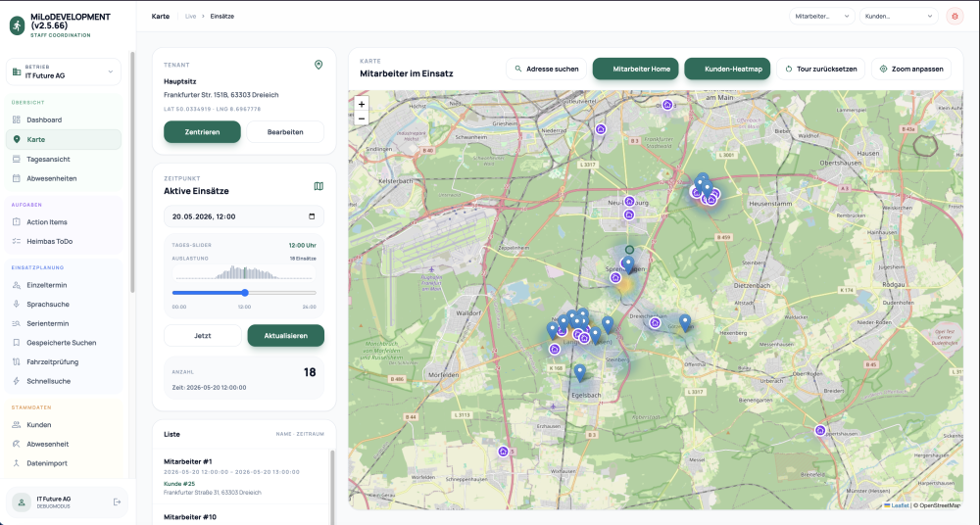Expand the Betrieb IT Future AG selector
980x525 pixels.
(x=64, y=72)
